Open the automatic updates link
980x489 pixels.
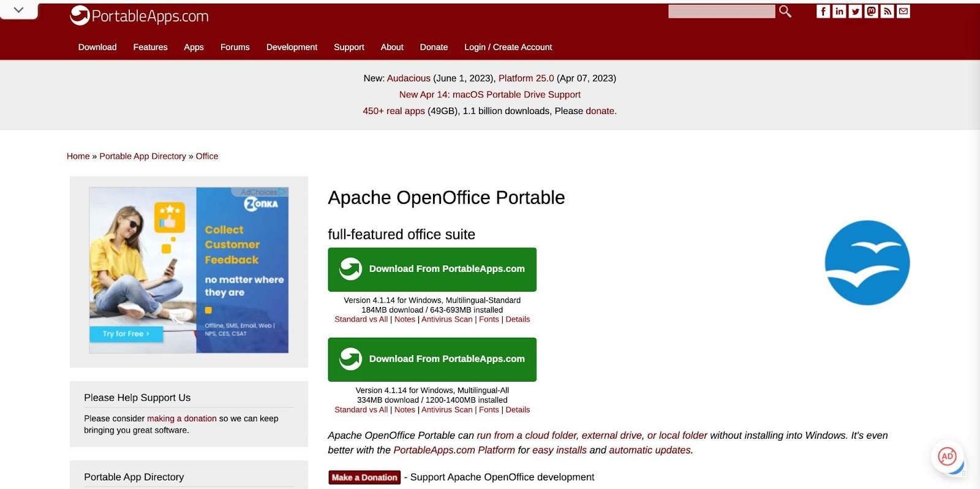(x=650, y=450)
